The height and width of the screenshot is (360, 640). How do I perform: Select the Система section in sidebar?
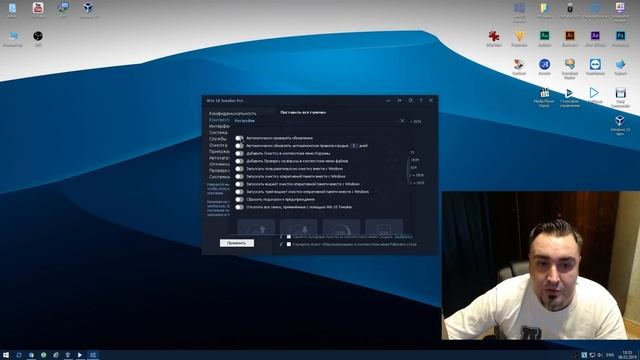tap(218, 133)
